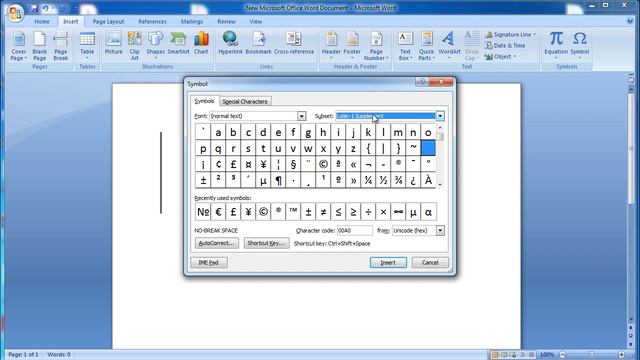Insert a Text Box
640x360 pixels.
pos(405,46)
